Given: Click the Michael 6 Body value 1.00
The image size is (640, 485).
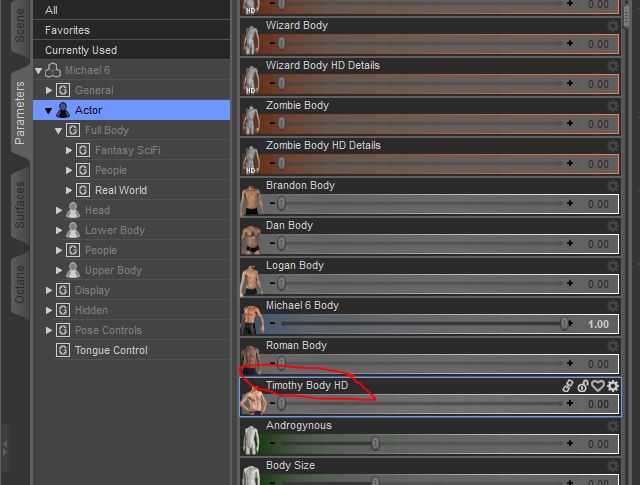Looking at the screenshot, I should [598, 324].
